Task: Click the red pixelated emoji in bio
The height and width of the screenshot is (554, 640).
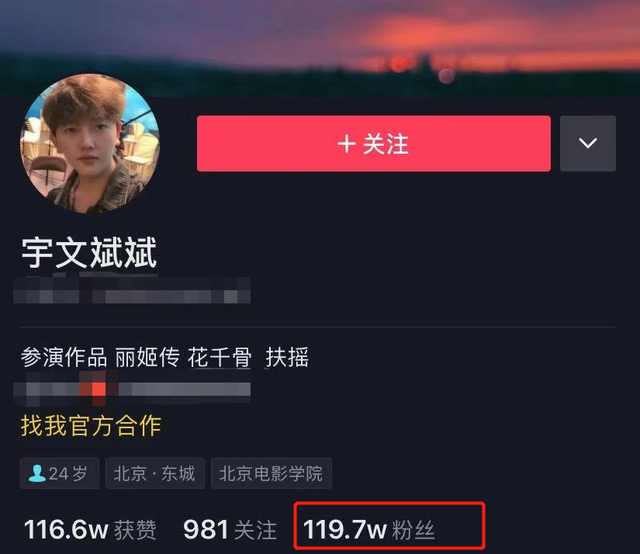Action: tap(98, 389)
